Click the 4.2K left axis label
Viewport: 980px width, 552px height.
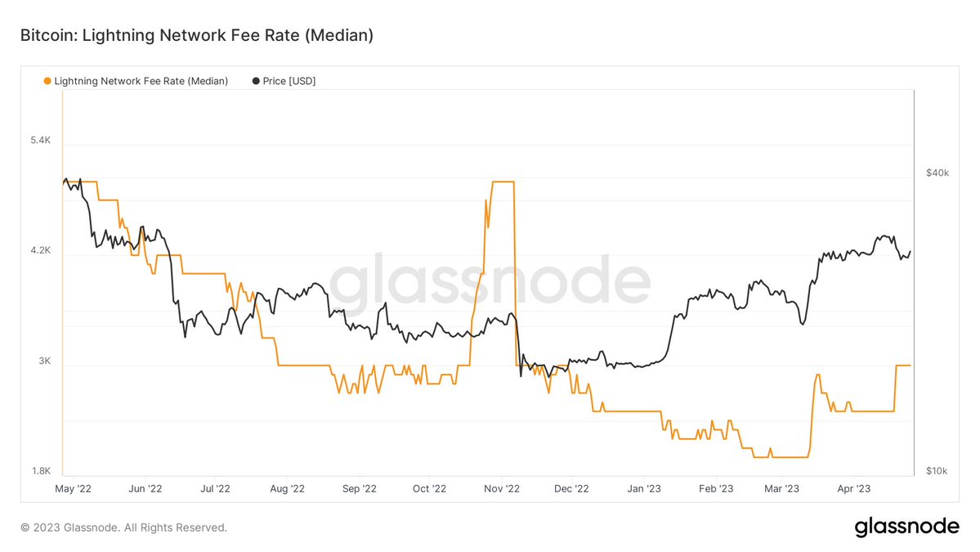(x=40, y=251)
